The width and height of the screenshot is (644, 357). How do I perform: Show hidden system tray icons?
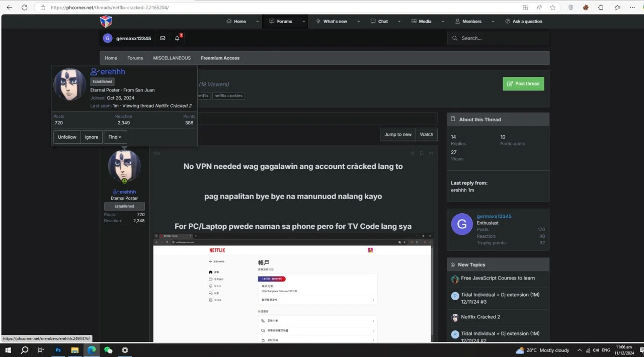point(579,350)
